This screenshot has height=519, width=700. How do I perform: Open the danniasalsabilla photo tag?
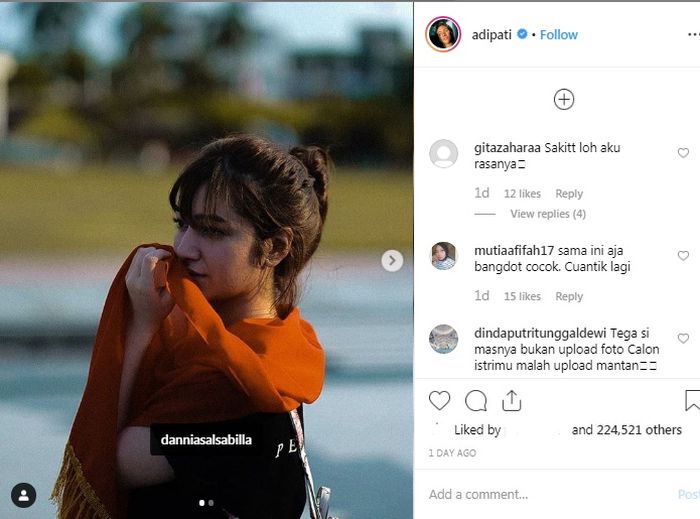[x=206, y=439]
